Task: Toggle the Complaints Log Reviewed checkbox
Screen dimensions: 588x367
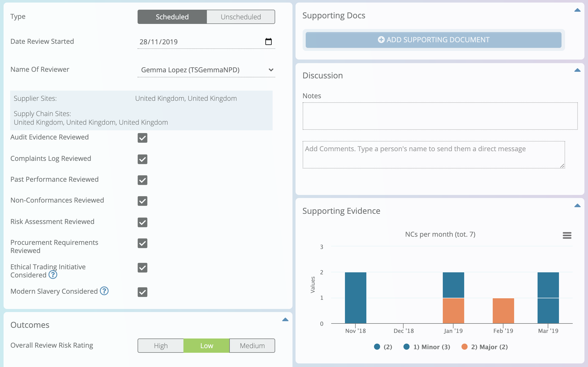Action: (x=143, y=159)
